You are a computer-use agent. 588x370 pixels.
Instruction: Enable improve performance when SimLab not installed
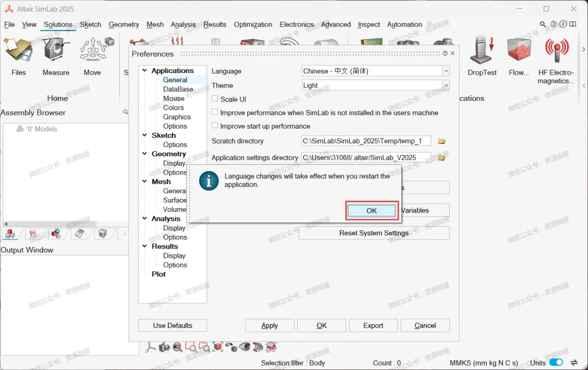215,112
